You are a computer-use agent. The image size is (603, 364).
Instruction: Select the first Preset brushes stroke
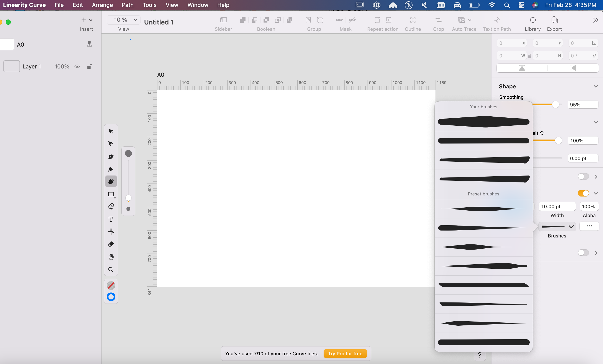coord(483,209)
